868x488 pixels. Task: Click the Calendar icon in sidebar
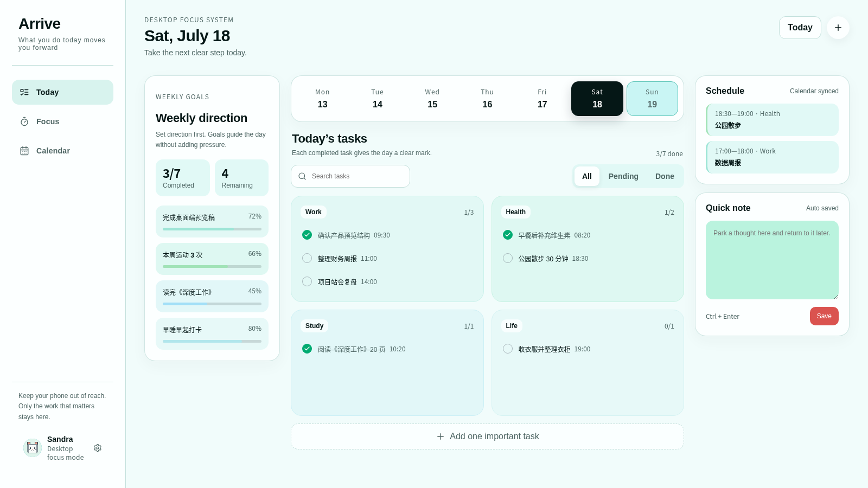(x=24, y=151)
